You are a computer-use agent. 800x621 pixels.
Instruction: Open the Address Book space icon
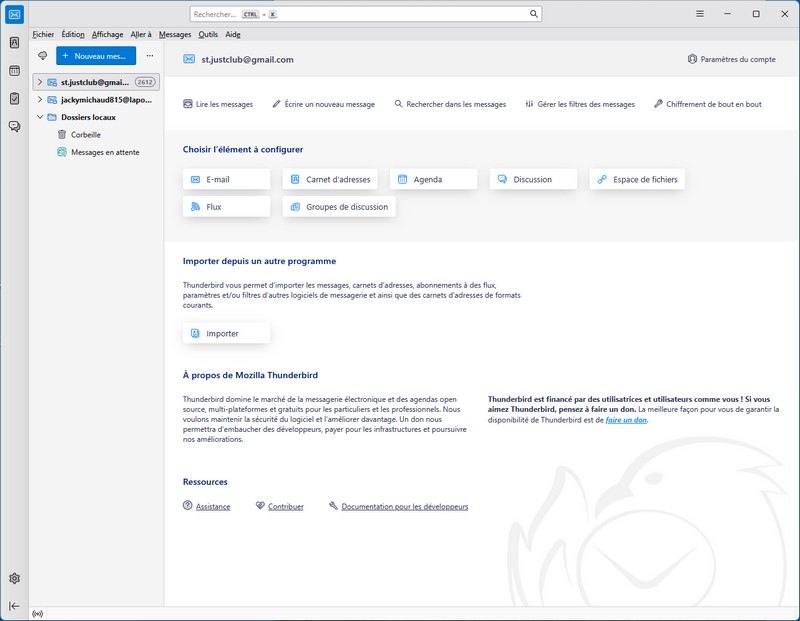pos(14,43)
